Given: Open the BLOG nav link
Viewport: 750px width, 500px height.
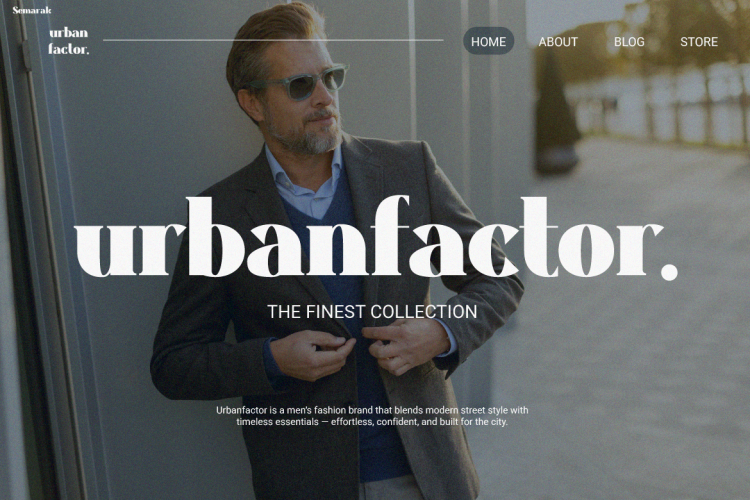Looking at the screenshot, I should coord(629,42).
